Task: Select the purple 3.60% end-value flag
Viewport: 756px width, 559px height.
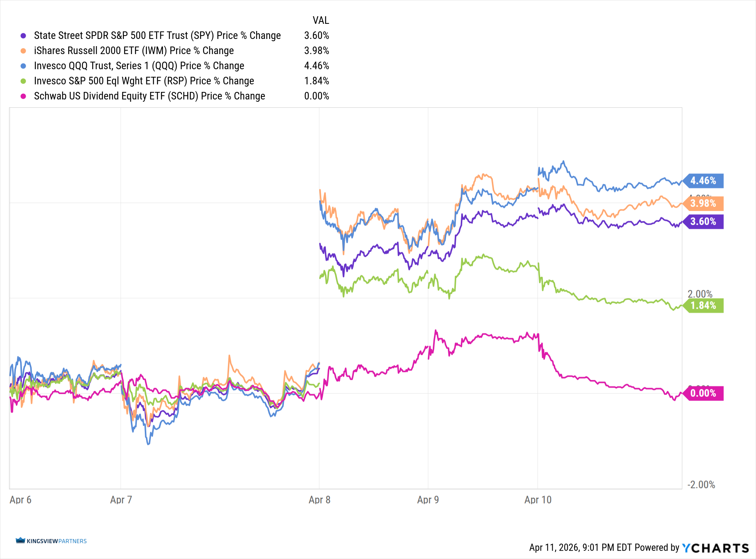Action: [703, 222]
